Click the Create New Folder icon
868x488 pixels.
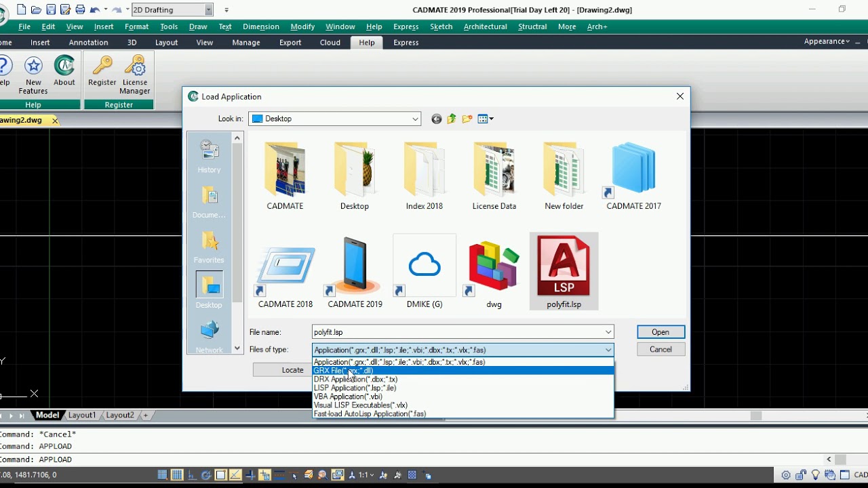coord(467,119)
